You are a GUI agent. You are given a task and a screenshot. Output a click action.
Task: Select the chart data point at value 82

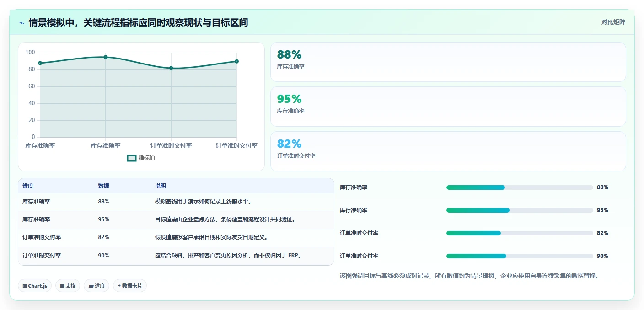171,68
